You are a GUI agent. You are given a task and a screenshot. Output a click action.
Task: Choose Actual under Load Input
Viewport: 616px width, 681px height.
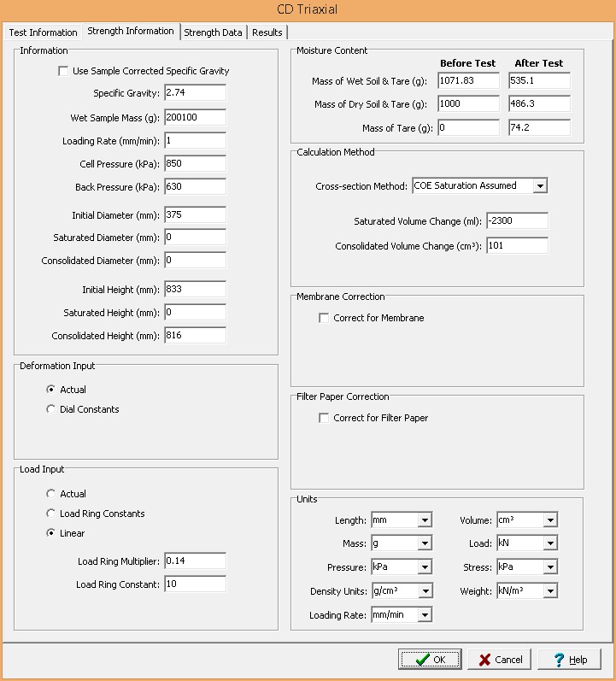[x=51, y=494]
